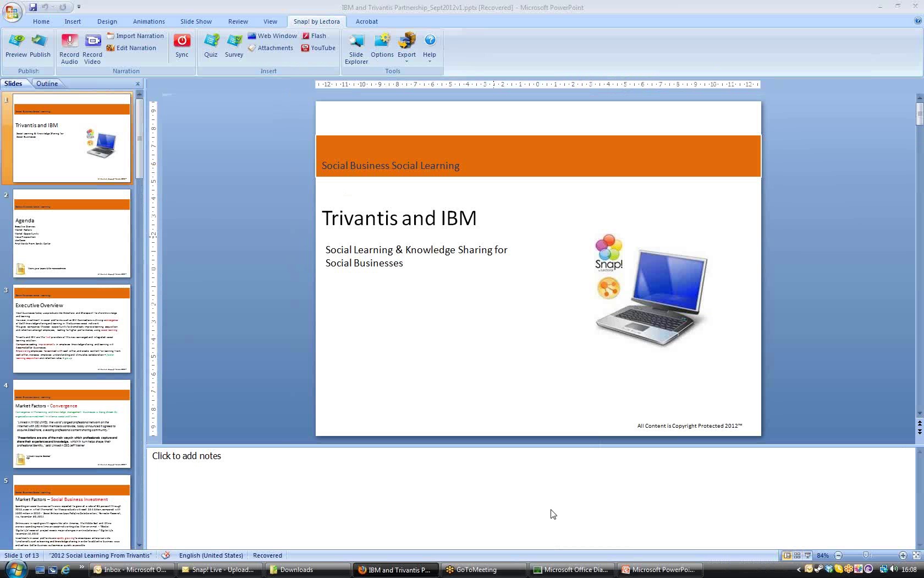Start Record Audio narration

(69, 49)
